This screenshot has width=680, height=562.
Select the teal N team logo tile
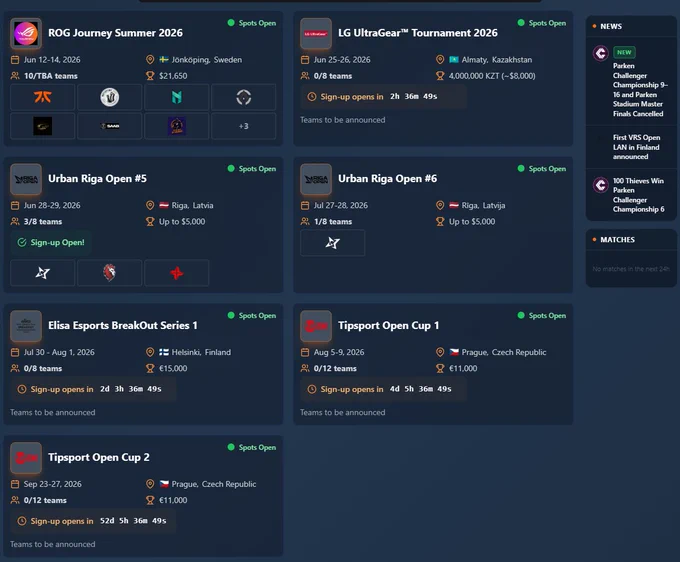point(177,97)
